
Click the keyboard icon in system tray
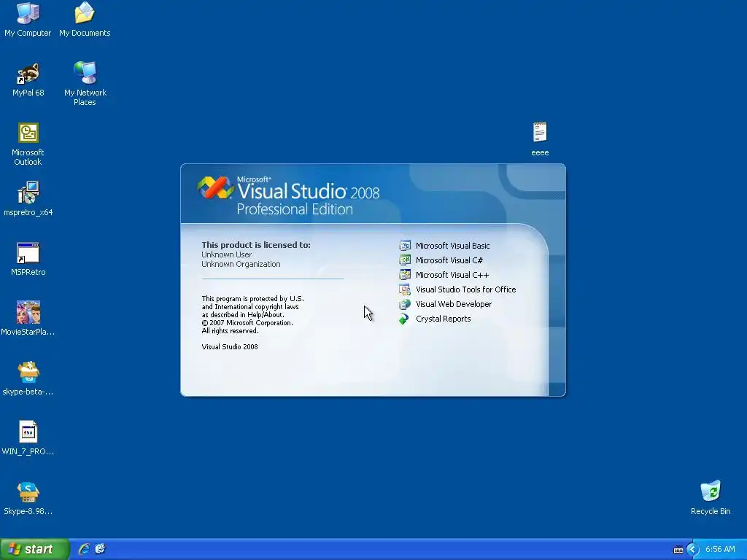pos(678,550)
